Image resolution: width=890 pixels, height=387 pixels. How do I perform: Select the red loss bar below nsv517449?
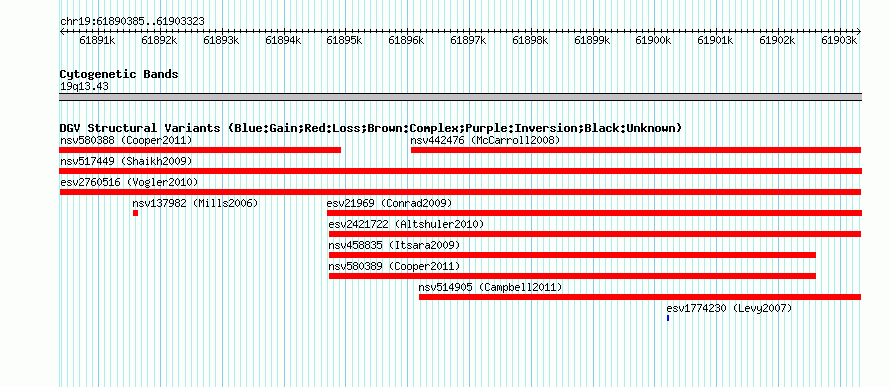[x=460, y=171]
